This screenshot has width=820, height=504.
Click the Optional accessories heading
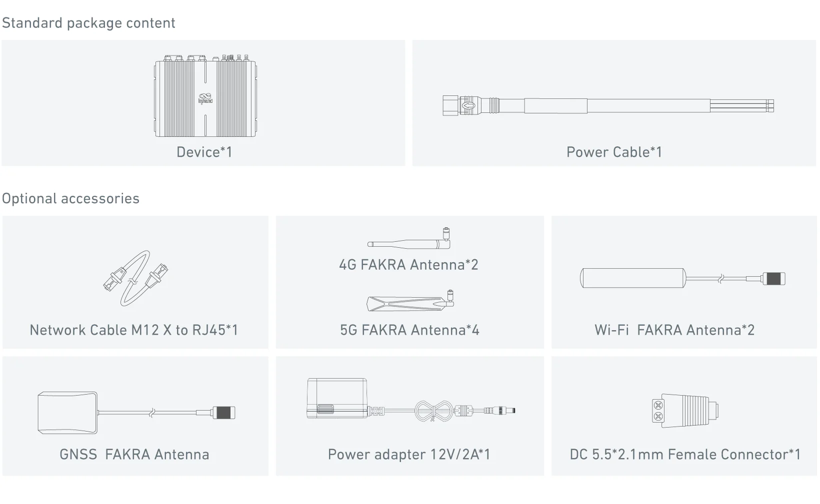click(71, 198)
